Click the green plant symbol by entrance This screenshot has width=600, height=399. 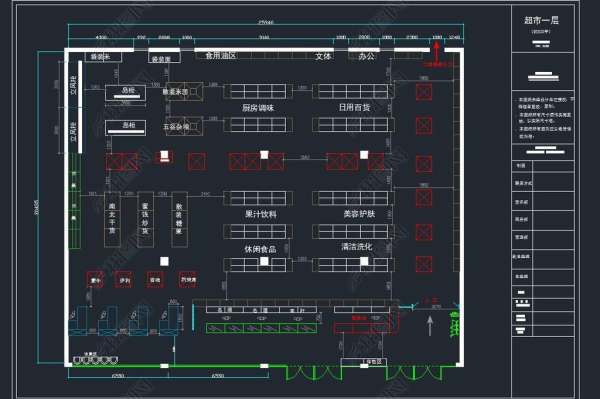pos(454,324)
